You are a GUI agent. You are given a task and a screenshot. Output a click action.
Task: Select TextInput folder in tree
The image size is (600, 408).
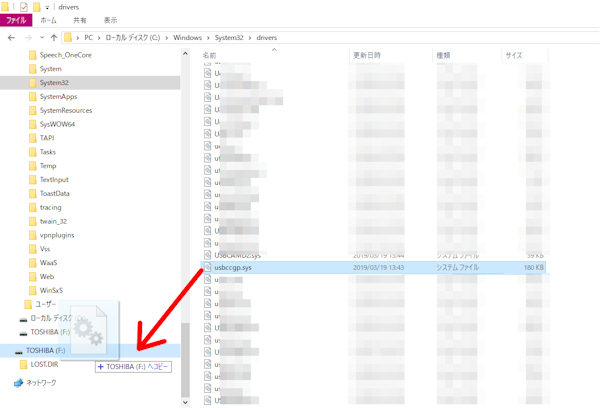54,180
